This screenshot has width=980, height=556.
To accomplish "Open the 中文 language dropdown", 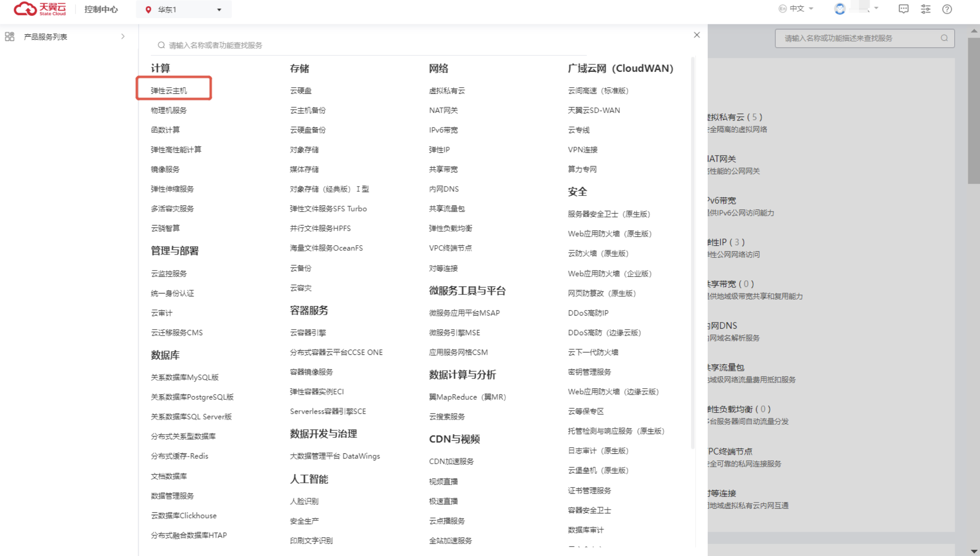I will (x=796, y=9).
